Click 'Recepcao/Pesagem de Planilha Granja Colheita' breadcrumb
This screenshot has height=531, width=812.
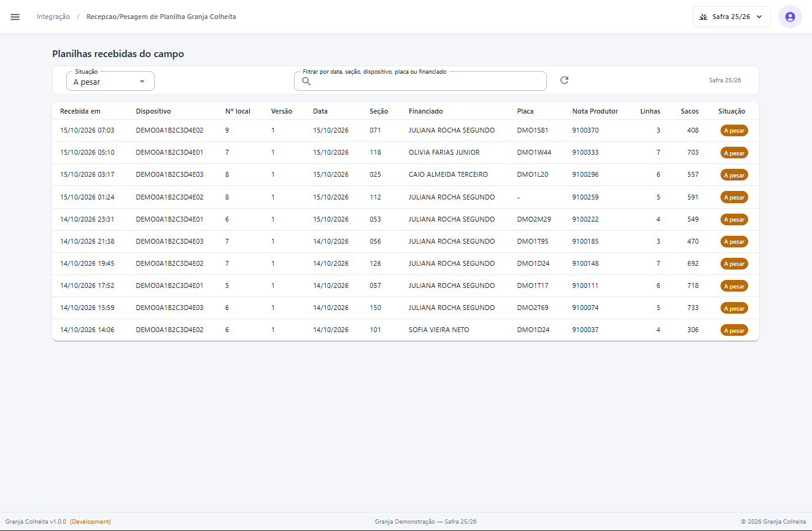coord(161,17)
